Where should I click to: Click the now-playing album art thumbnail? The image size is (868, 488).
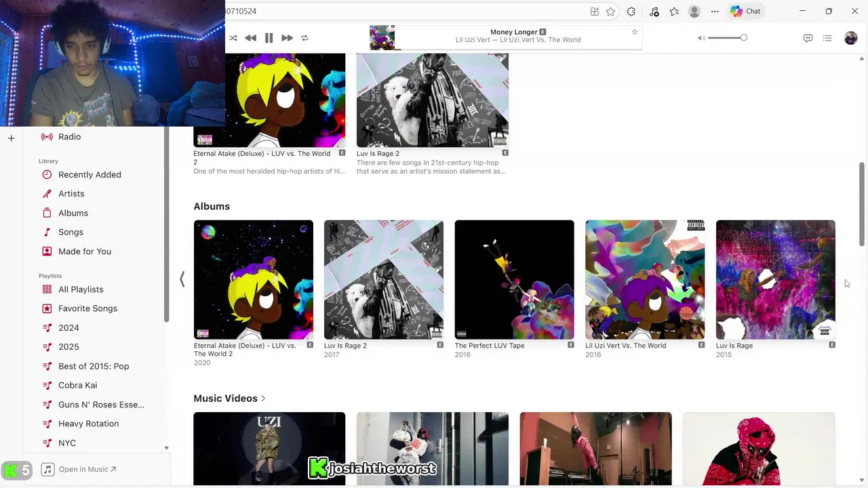point(382,38)
